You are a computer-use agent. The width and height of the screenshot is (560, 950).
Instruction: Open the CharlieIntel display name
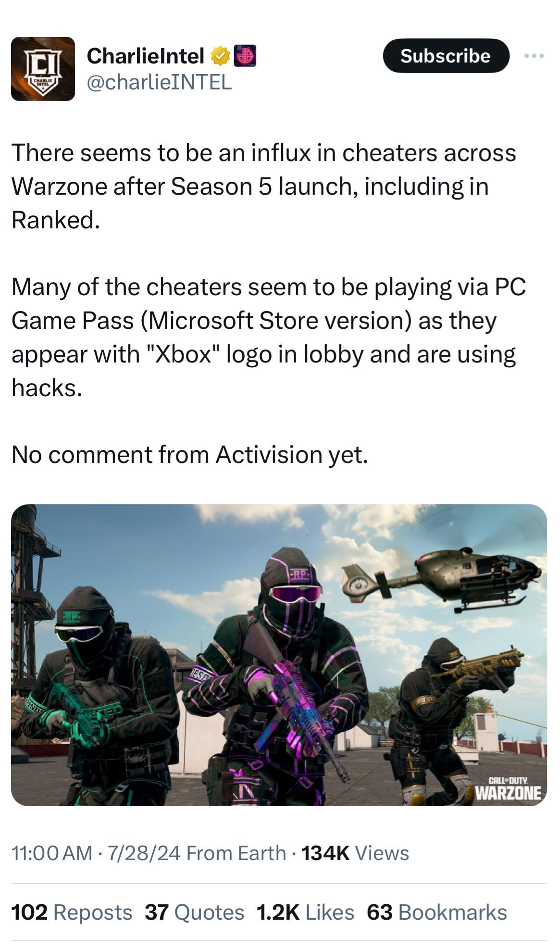146,56
